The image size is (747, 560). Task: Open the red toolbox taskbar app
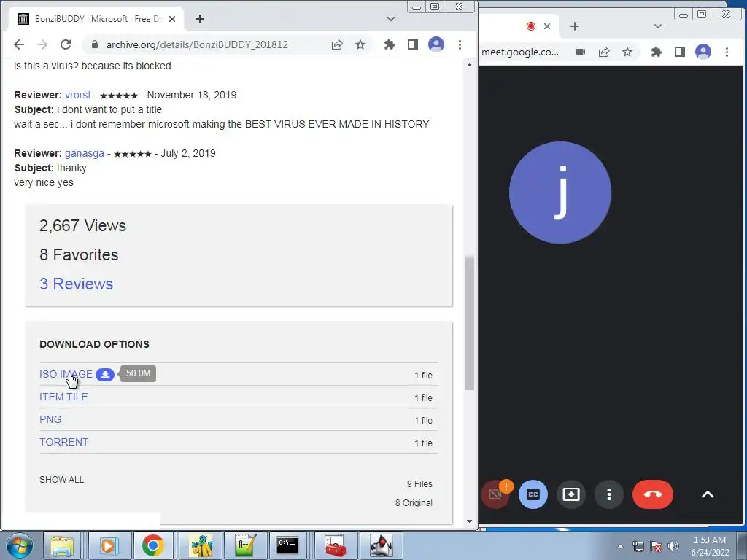(335, 545)
